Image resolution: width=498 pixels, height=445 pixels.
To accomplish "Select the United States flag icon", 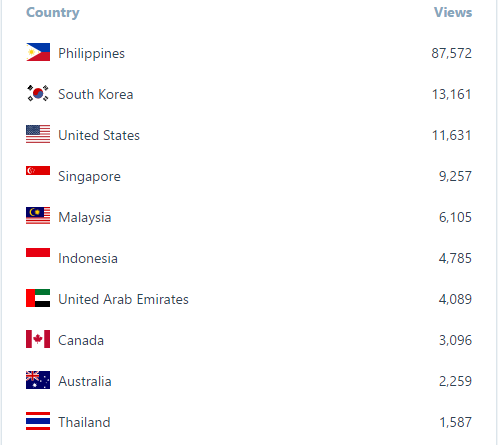I will click(x=38, y=134).
